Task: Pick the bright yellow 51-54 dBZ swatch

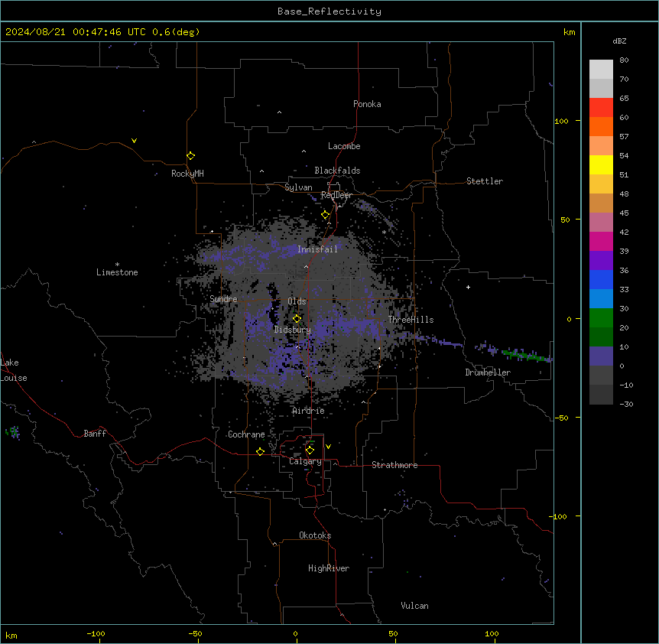Action: coord(601,164)
